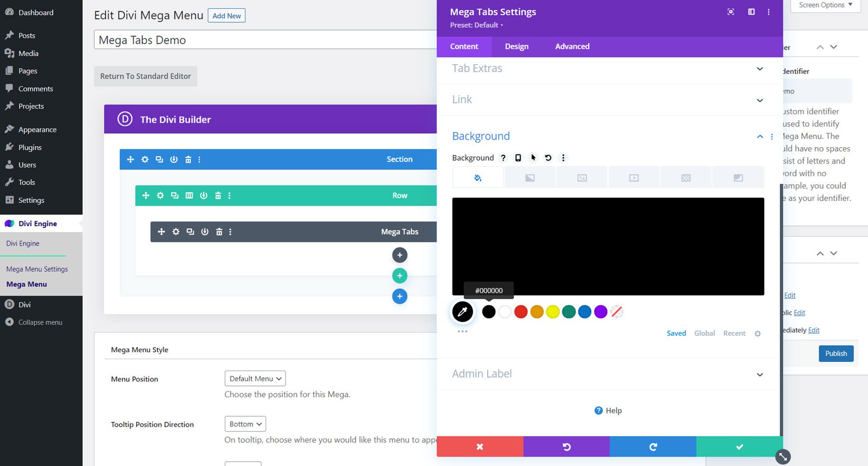Image resolution: width=868 pixels, height=466 pixels.
Task: Open the Menu Position dropdown
Action: pyautogui.click(x=255, y=379)
